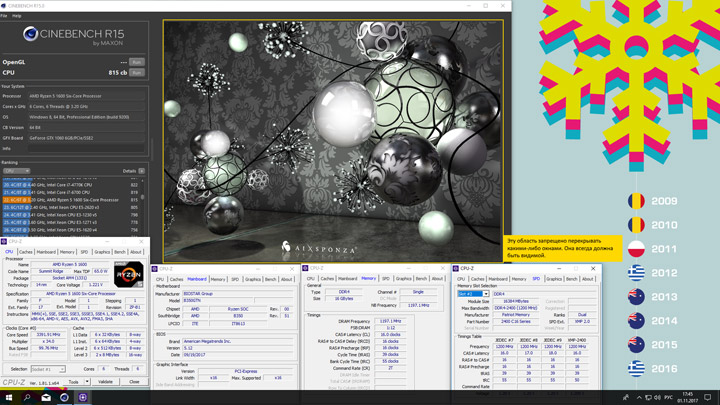Open the Socket #1 Selection dropdown

point(47,369)
